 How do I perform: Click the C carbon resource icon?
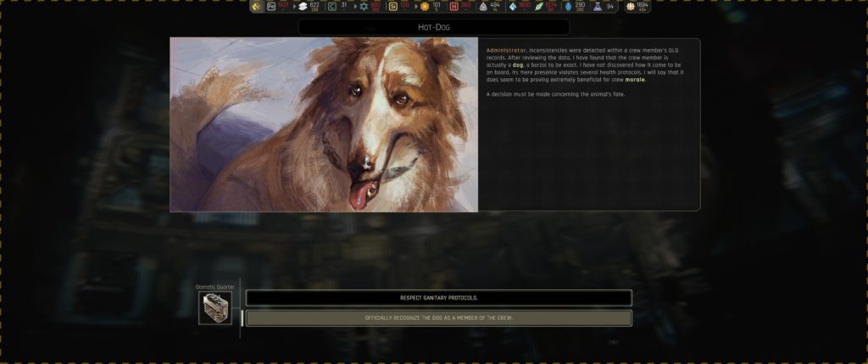tap(332, 7)
